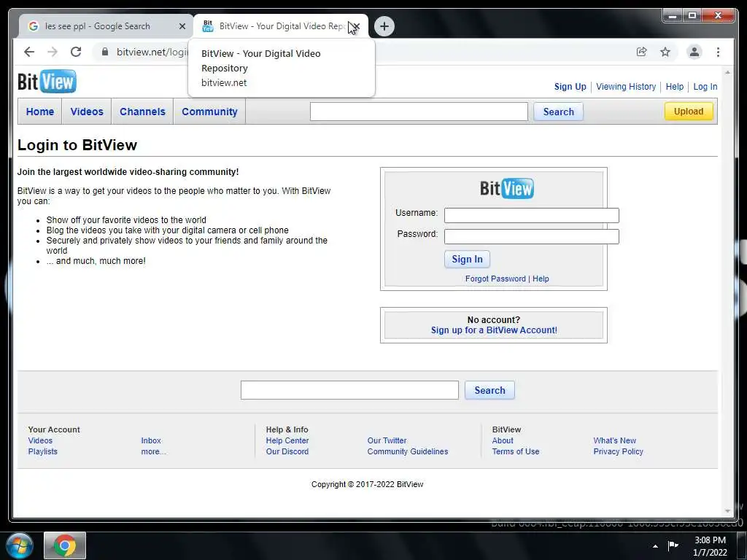Screen dimensions: 747x560
Task: Open the Community navigation tab
Action: 209,112
